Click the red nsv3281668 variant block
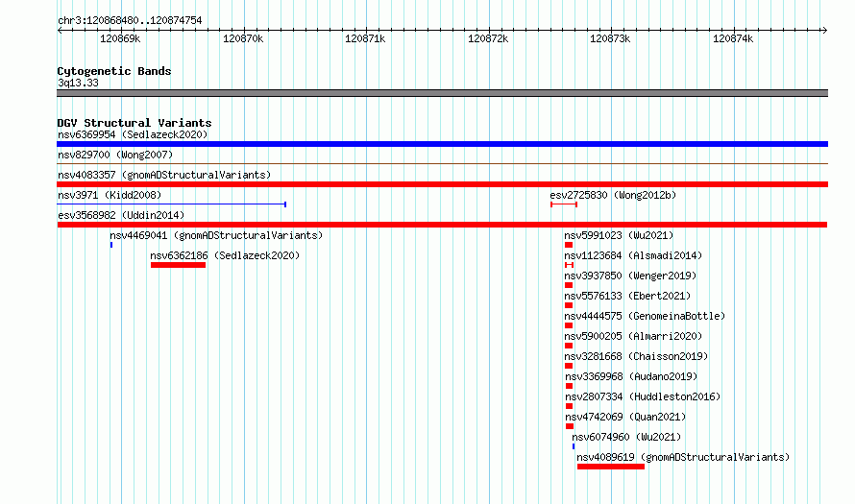The width and height of the screenshot is (855, 504). click(569, 366)
